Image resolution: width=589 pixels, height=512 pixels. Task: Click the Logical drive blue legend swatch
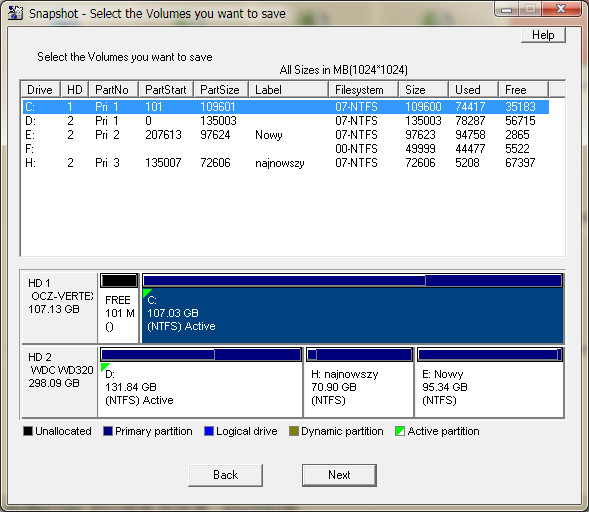pyautogui.click(x=209, y=431)
